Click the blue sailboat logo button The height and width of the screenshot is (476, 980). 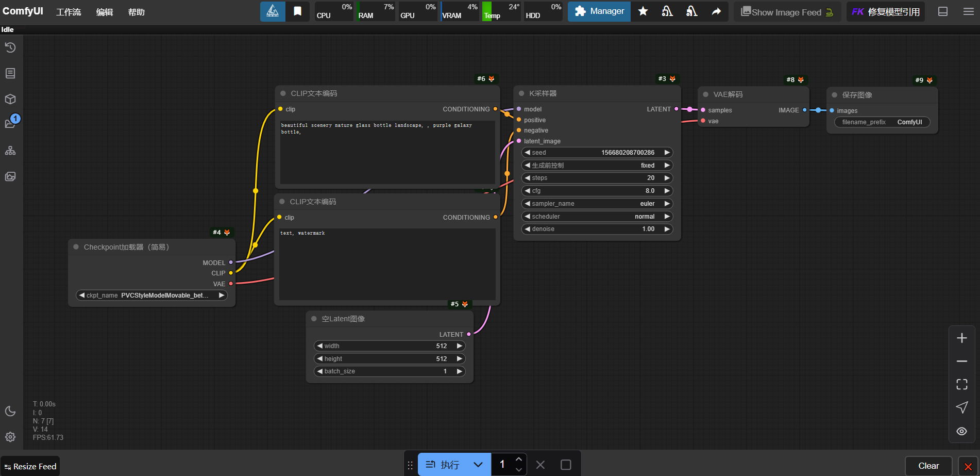pos(273,11)
